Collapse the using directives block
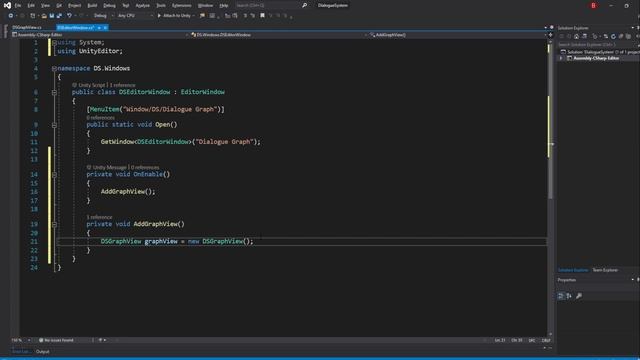The image size is (640, 360). 54,42
